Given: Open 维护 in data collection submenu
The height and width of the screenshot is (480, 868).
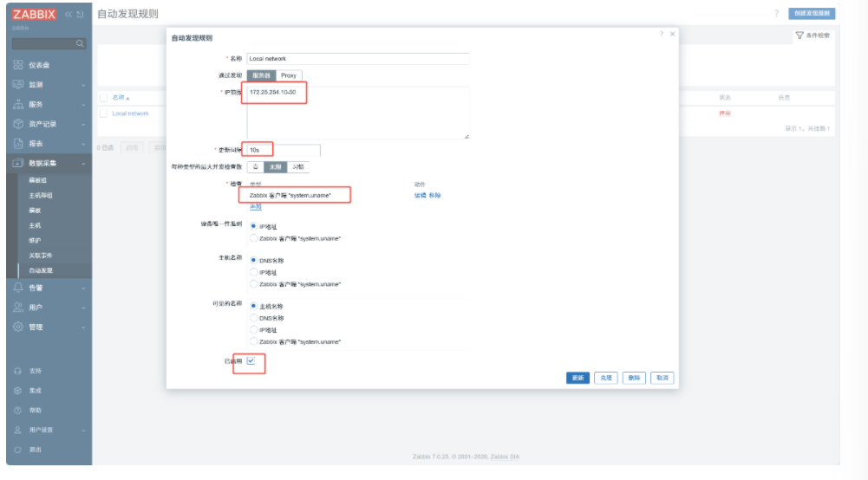Looking at the screenshot, I should coord(35,241).
